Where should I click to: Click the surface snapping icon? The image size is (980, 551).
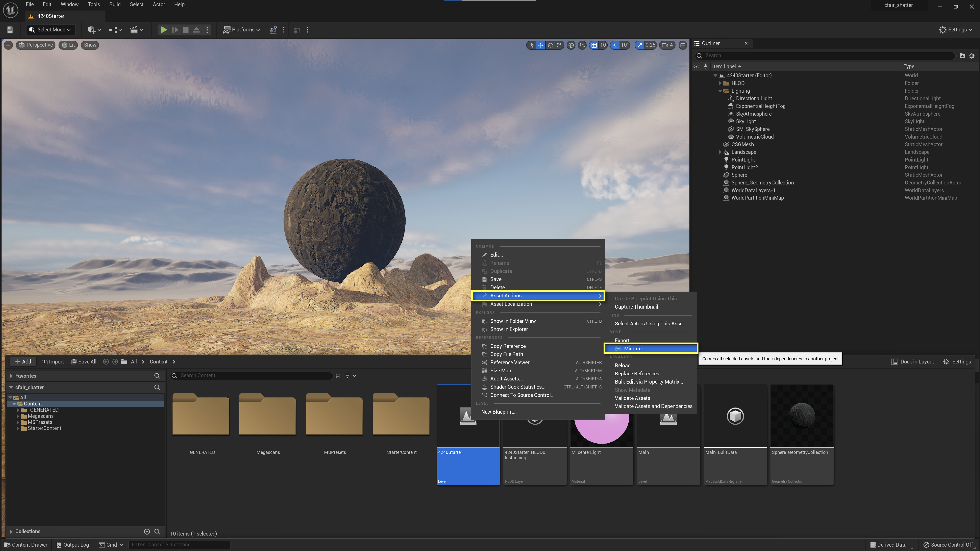click(582, 45)
